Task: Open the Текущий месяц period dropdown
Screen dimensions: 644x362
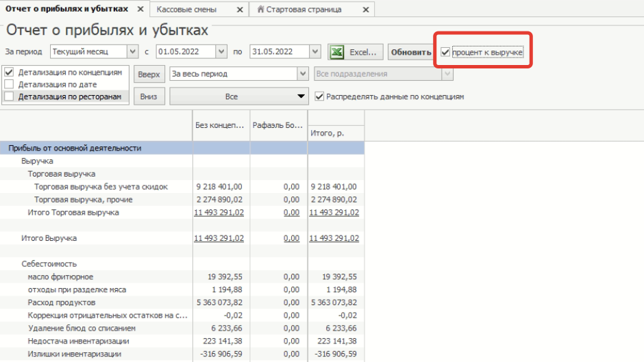Action: (x=132, y=52)
